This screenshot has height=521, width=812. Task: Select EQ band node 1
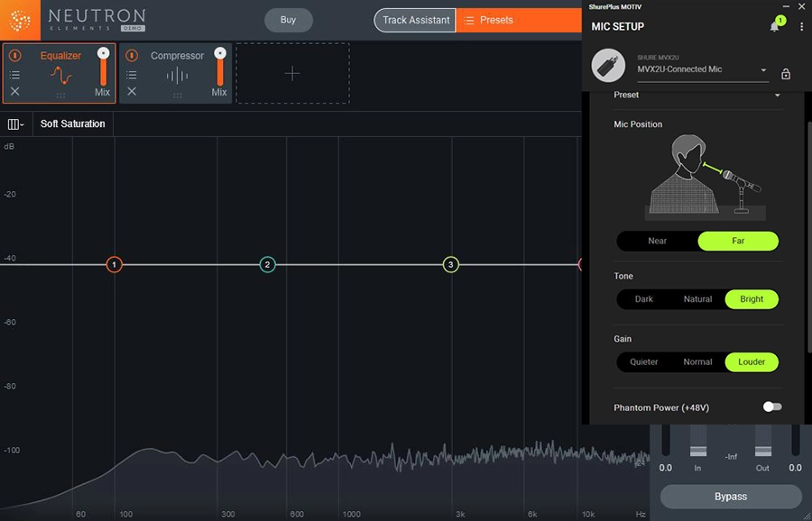pos(114,265)
